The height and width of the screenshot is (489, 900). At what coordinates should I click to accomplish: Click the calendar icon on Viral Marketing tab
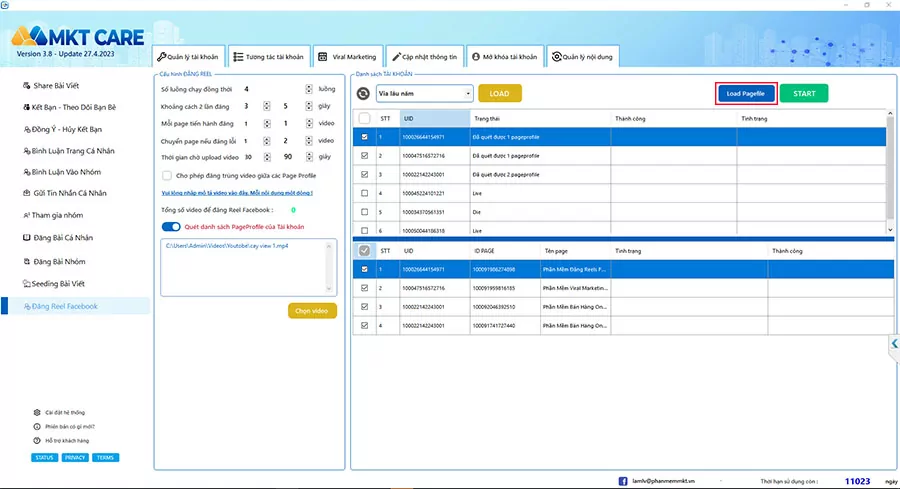[323, 57]
